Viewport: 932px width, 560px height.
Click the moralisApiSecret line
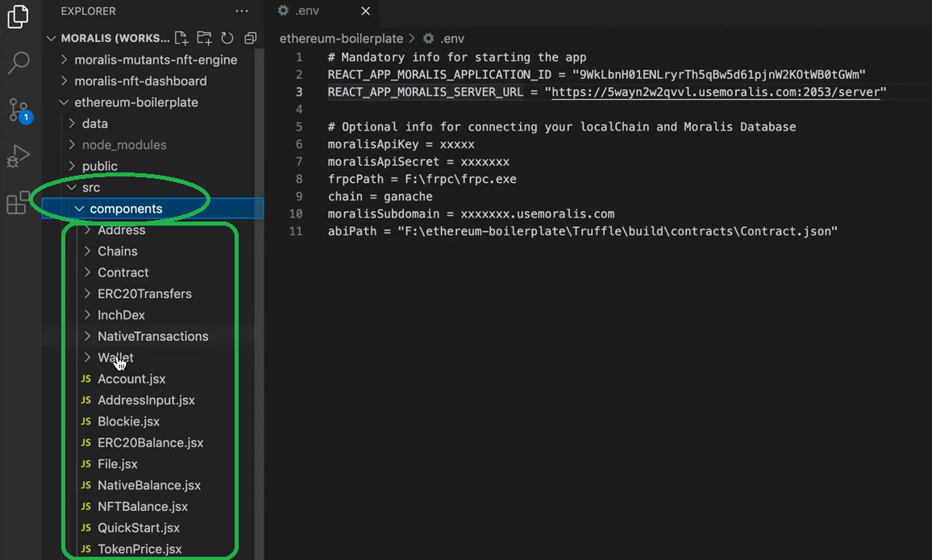coord(418,161)
